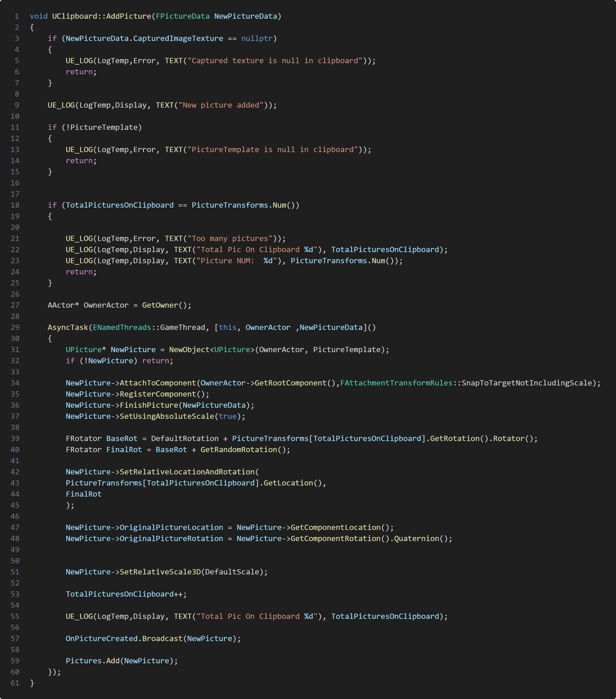Click the SetRelativeScale3D method call

pyautogui.click(x=160, y=572)
